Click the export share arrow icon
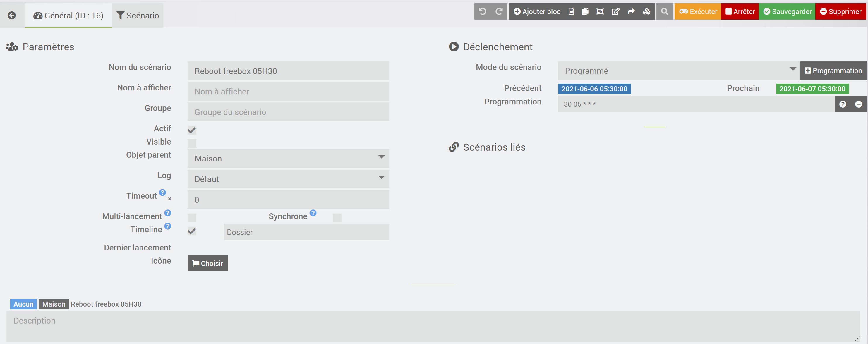 tap(631, 11)
